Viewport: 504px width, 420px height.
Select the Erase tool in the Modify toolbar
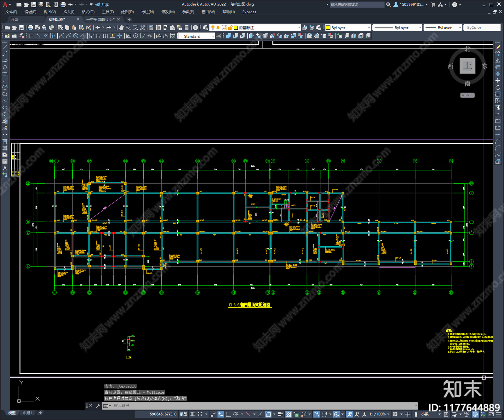[498, 47]
